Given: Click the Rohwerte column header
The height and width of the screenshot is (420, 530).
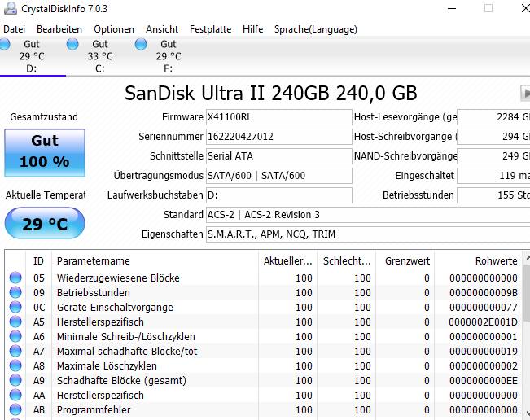Looking at the screenshot, I should tap(478, 260).
